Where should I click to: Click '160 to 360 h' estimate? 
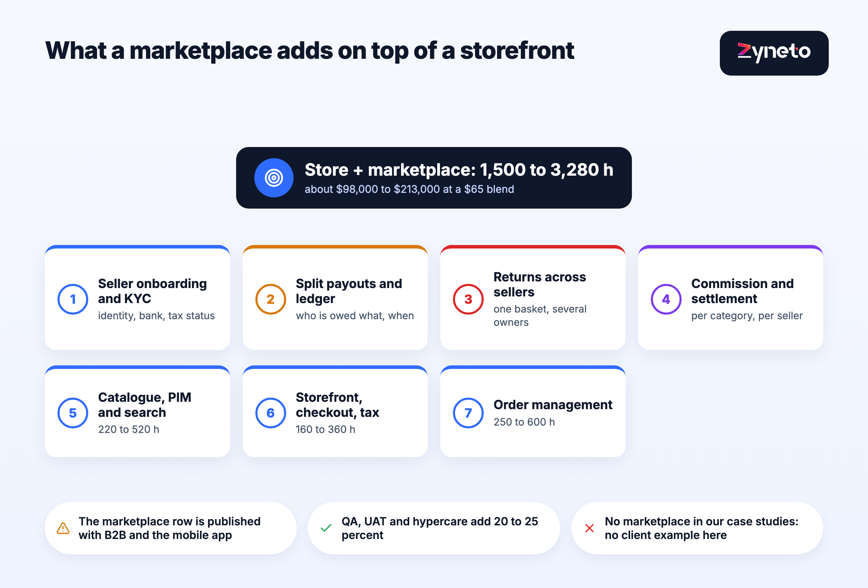(x=325, y=429)
